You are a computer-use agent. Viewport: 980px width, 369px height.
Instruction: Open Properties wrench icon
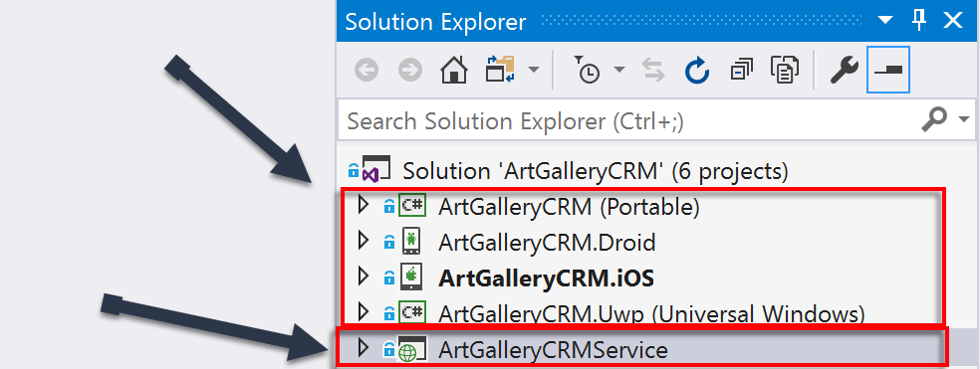[845, 70]
